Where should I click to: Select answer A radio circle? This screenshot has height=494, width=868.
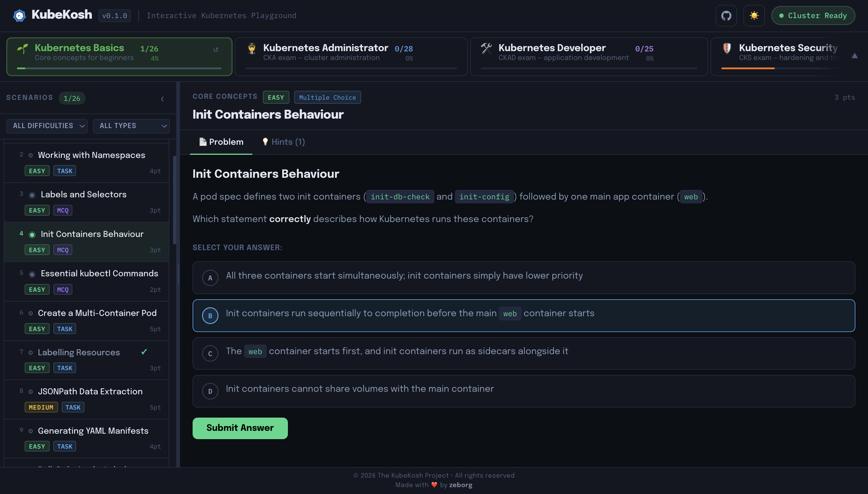(210, 278)
